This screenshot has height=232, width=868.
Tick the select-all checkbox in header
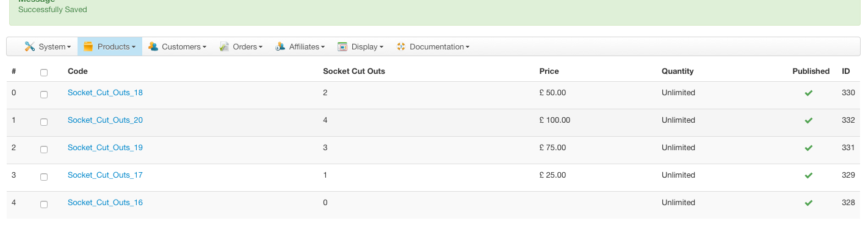(x=44, y=73)
